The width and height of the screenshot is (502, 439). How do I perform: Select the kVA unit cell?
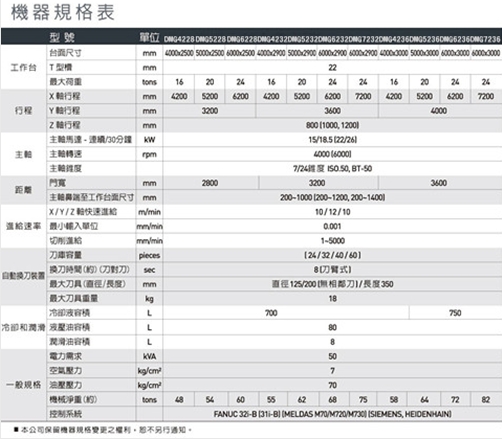tap(149, 356)
